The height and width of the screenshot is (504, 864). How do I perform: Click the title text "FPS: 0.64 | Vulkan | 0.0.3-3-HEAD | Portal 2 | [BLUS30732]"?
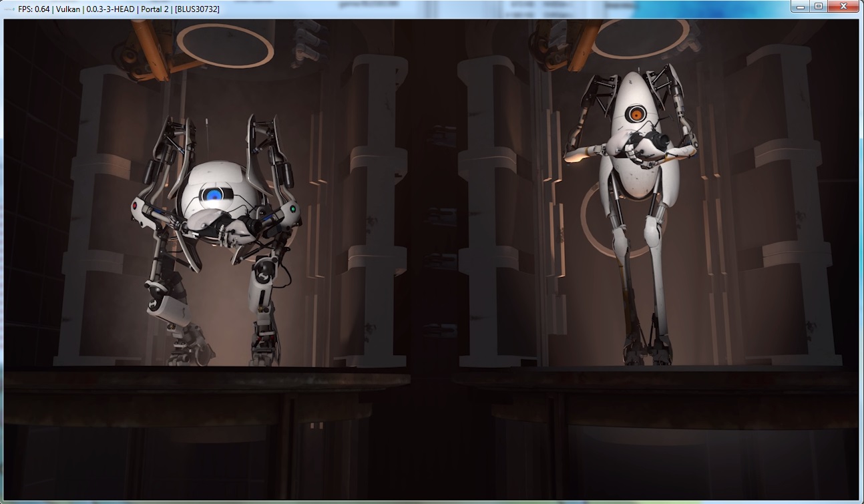[119, 9]
